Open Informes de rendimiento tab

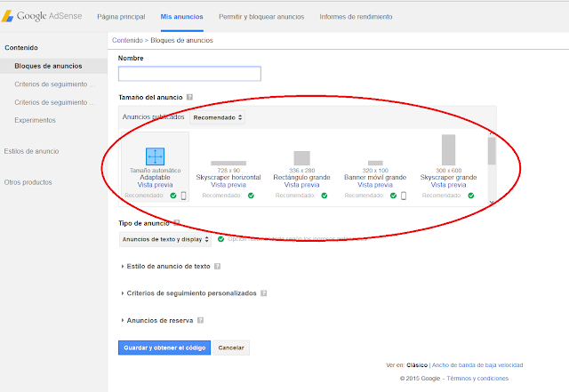(356, 17)
